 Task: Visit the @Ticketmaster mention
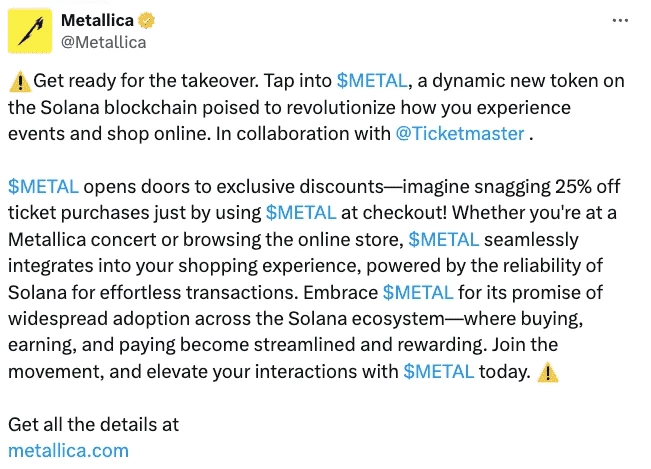tap(460, 134)
